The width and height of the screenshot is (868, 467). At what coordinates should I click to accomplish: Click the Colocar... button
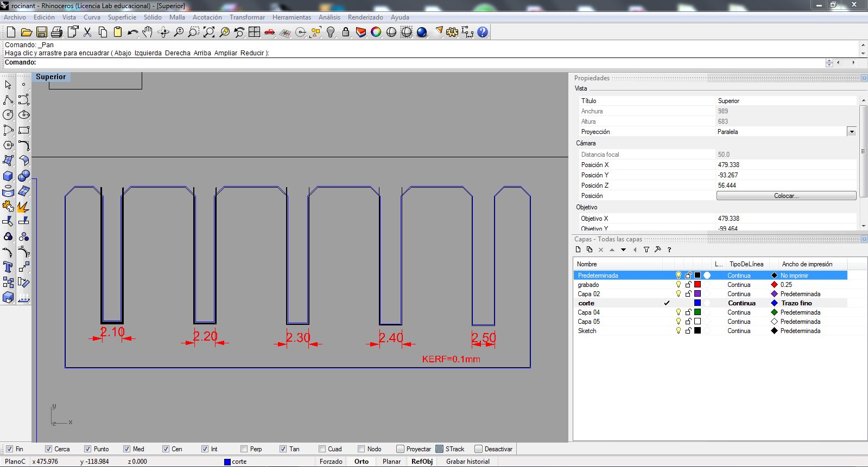[x=786, y=196]
